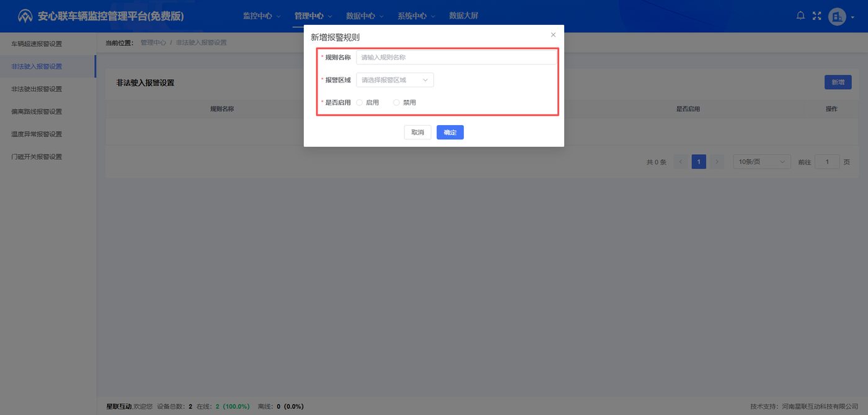
Task: Select 非法驶入报警设置 in sidebar
Action: coord(48,66)
